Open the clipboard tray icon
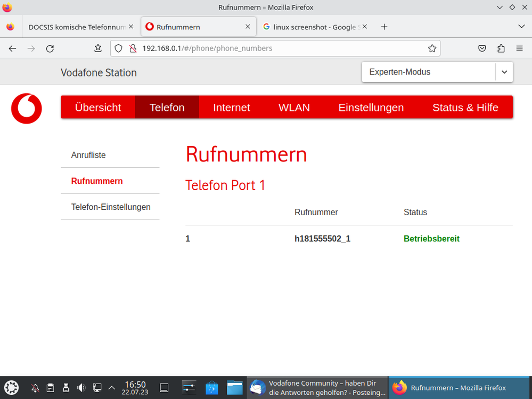This screenshot has width=532, height=399. (x=50, y=387)
